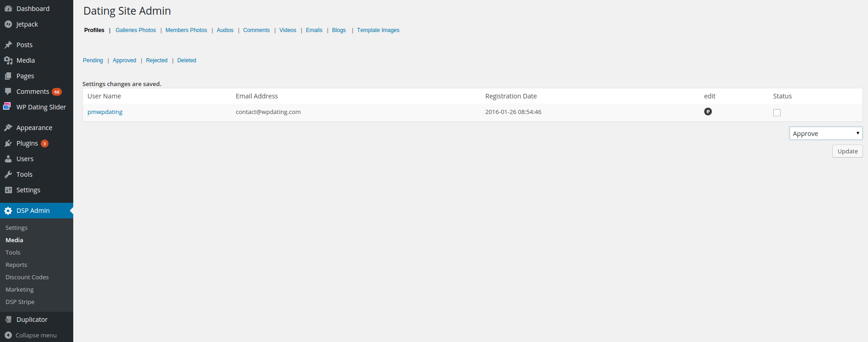
Task: Click the 'Settings changes are saved.' message
Action: click(x=122, y=84)
